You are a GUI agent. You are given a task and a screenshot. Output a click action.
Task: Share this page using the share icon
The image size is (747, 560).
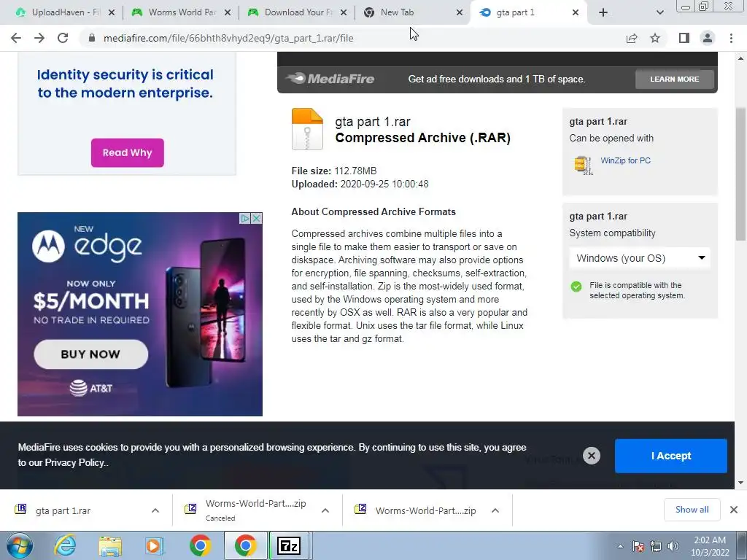(632, 38)
